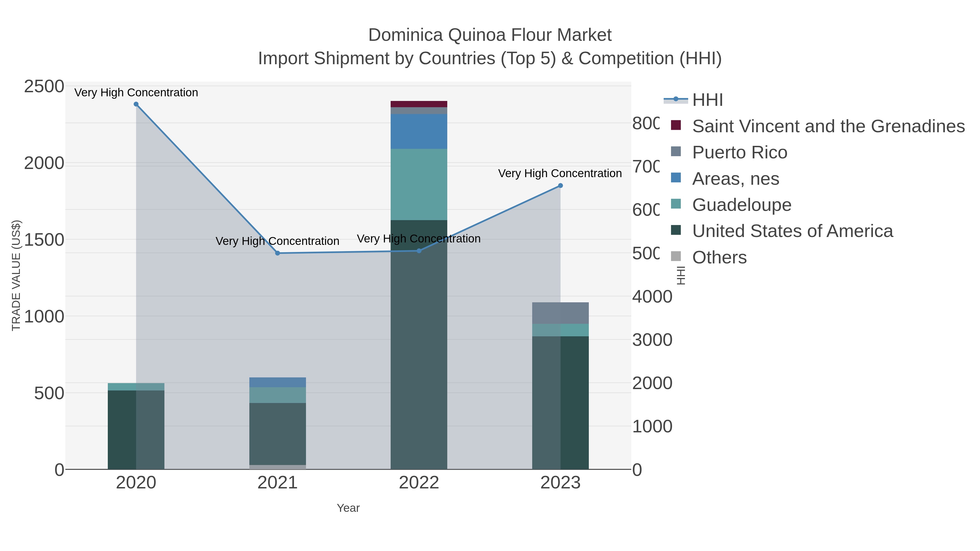Click the United States dark green legend swatch
Screen dimensions: 980x551
[x=676, y=230]
